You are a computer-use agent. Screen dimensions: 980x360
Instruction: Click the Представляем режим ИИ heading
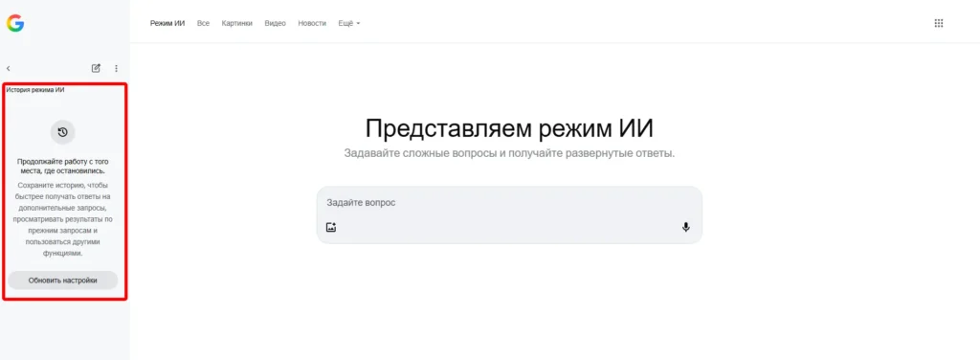[509, 128]
